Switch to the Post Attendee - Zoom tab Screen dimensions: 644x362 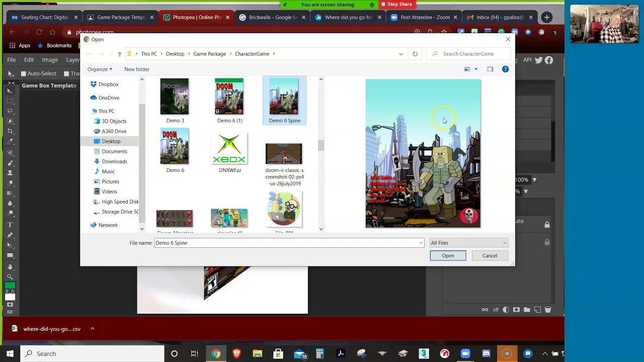[424, 17]
